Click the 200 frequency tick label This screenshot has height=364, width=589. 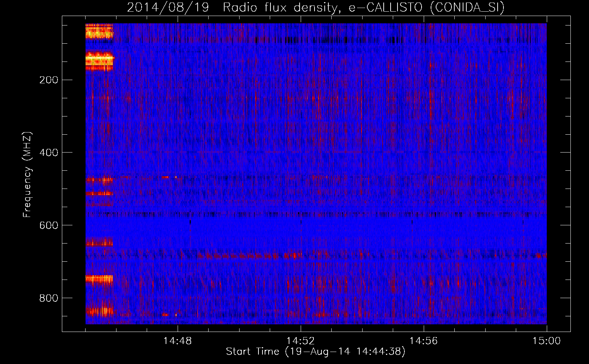coord(49,80)
